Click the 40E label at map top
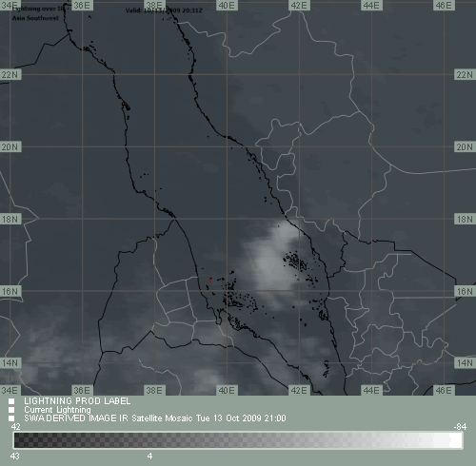476x466 pixels. (227, 5)
